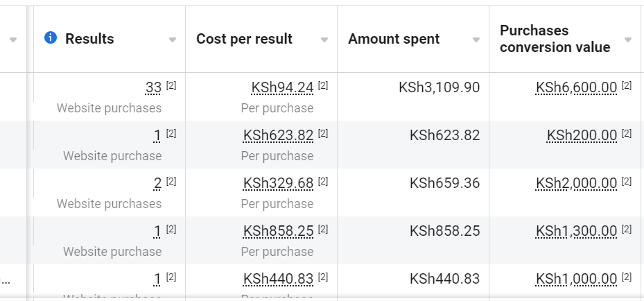Click the KSh94.24 cost per purchase value

click(282, 87)
